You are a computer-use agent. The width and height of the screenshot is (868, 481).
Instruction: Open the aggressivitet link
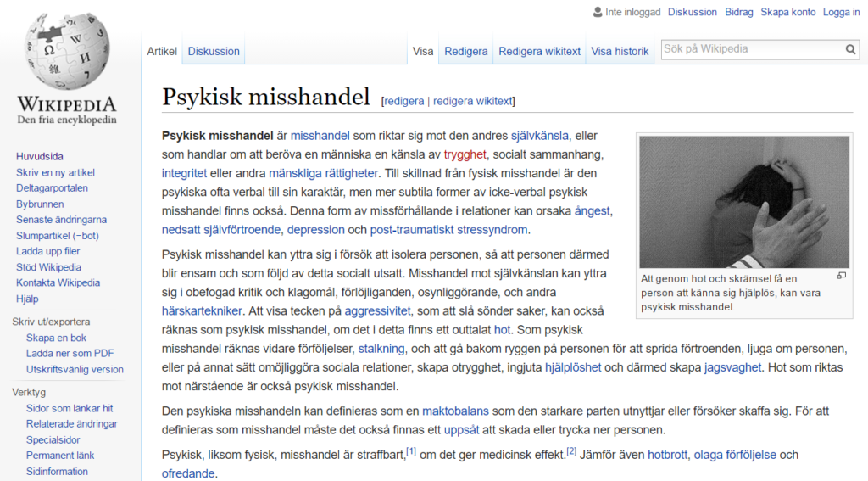point(377,311)
